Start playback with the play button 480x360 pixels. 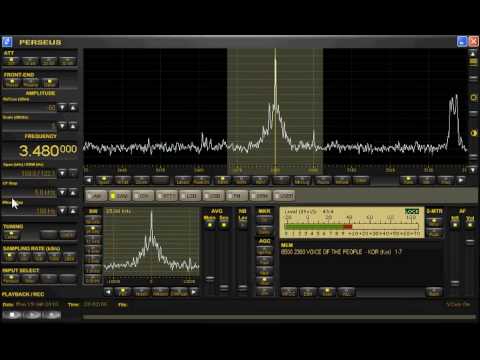[x=32, y=315]
